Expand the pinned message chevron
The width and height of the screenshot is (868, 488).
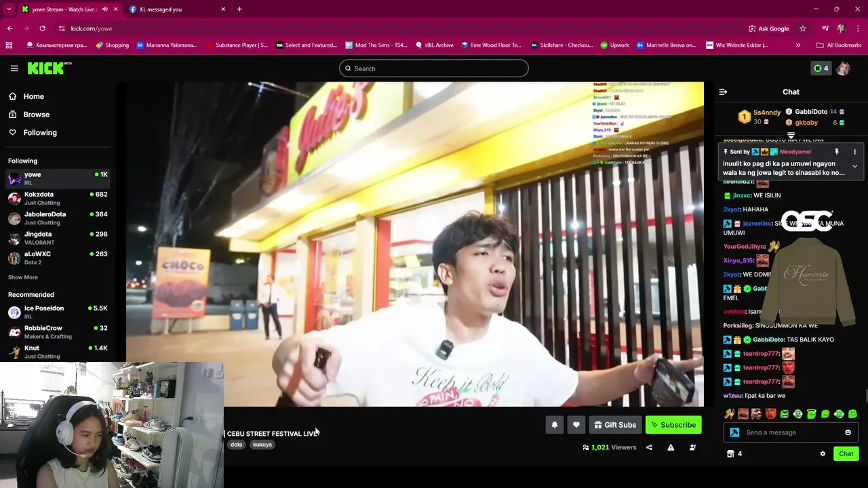[x=854, y=166]
